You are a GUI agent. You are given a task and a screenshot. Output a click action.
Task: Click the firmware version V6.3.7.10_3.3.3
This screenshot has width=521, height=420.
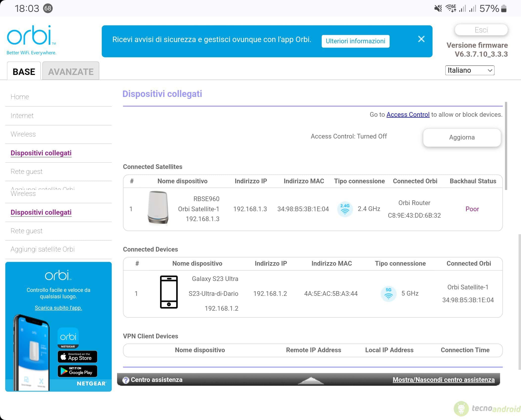tap(481, 54)
